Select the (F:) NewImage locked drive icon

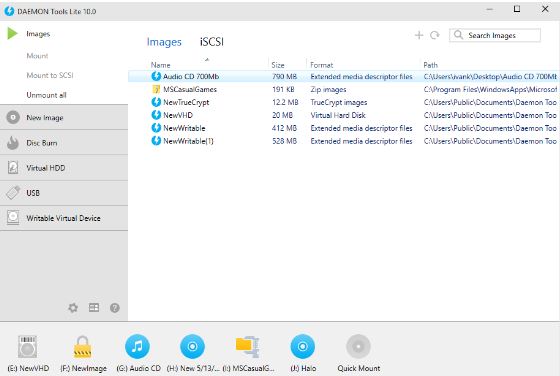pyautogui.click(x=82, y=346)
